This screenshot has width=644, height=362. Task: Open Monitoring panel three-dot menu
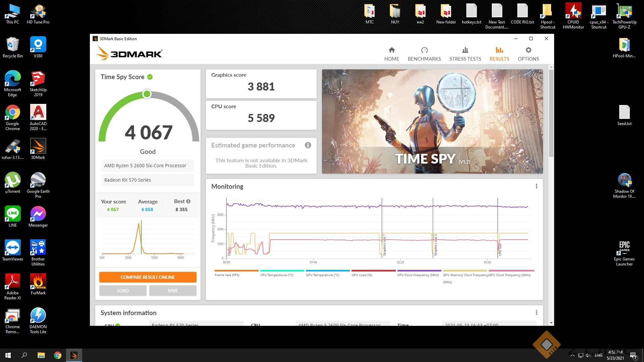[536, 186]
